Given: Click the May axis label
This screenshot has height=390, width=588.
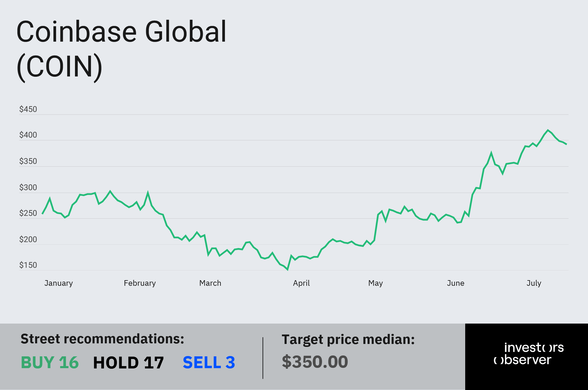Looking at the screenshot, I should [375, 283].
